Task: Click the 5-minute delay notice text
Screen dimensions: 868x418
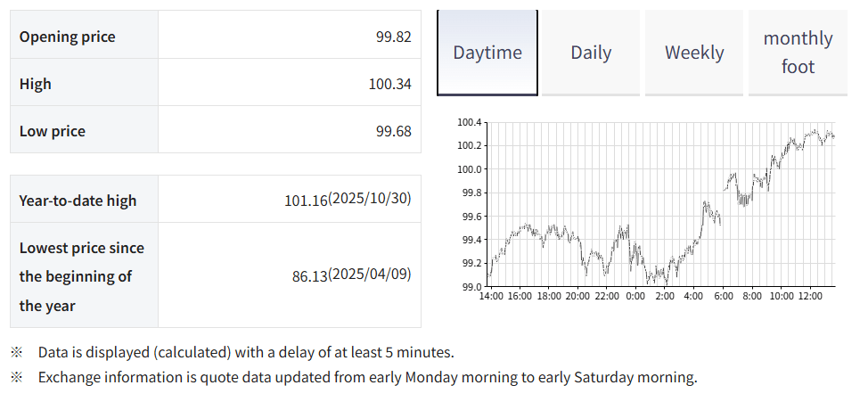Action: coord(246,352)
